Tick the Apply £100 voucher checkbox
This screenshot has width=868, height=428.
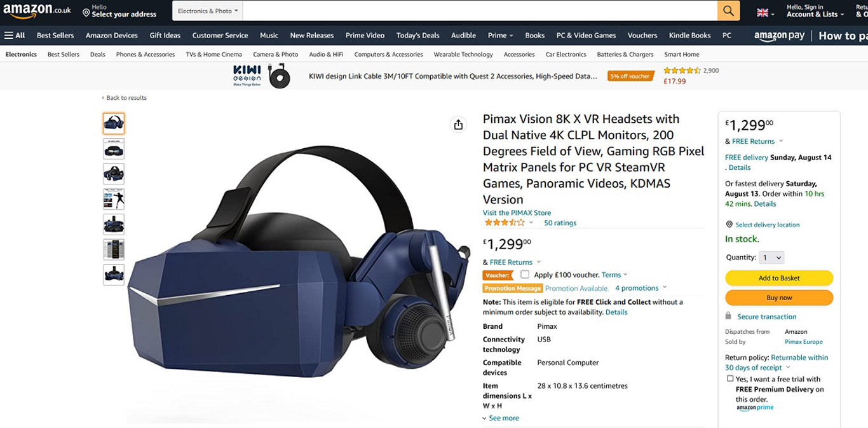525,275
